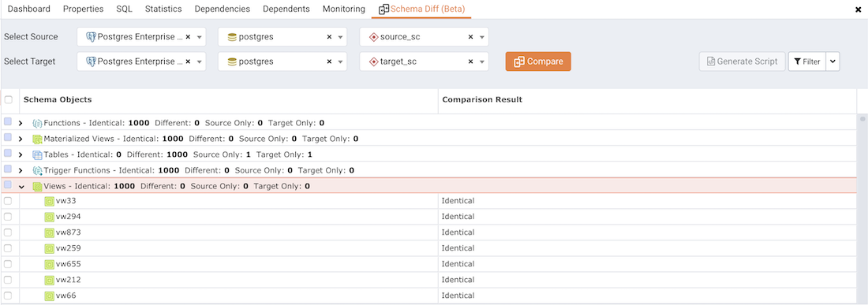868x305 pixels.
Task: Check the vw33 row checkbox
Action: [8, 201]
